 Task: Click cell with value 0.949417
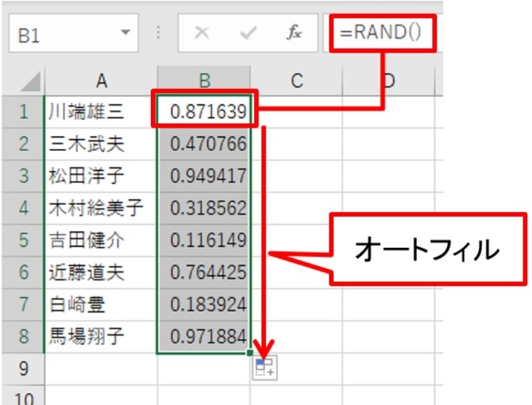point(205,176)
